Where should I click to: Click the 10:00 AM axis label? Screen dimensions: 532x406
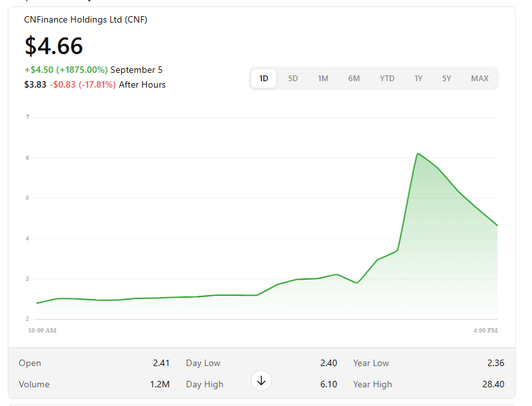43,330
